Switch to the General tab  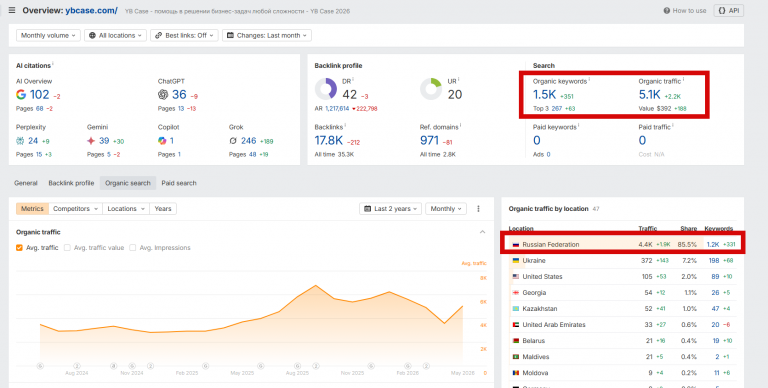pyautogui.click(x=25, y=183)
